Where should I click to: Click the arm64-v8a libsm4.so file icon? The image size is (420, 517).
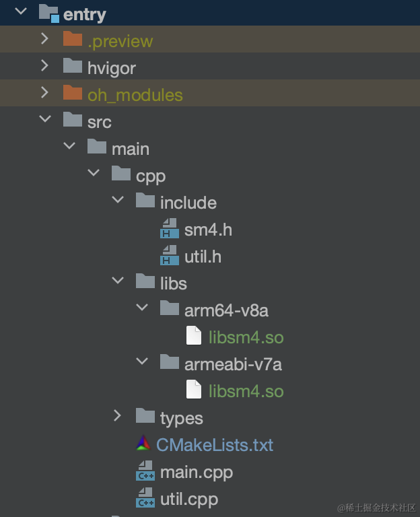pos(193,336)
